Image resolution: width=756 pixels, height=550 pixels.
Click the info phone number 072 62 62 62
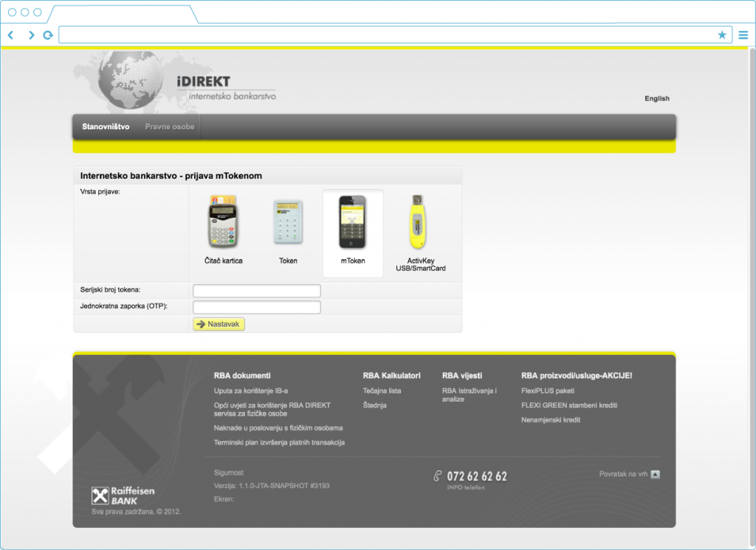click(x=477, y=476)
